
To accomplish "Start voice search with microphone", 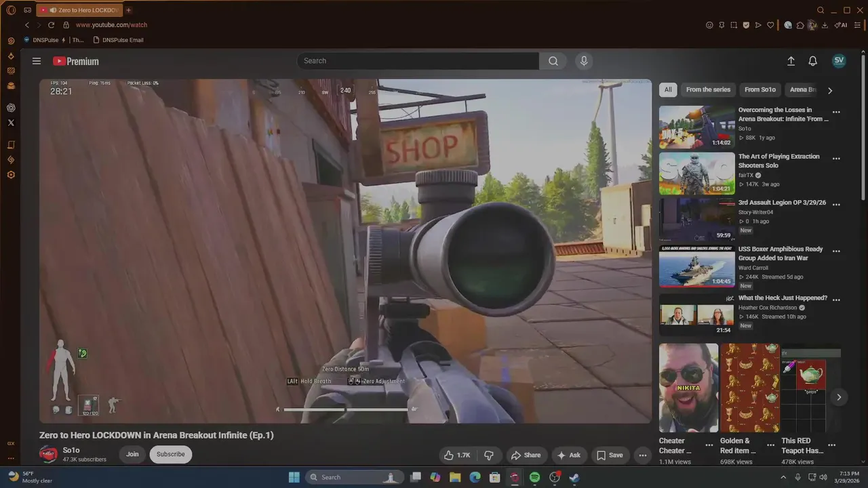I will (x=584, y=61).
